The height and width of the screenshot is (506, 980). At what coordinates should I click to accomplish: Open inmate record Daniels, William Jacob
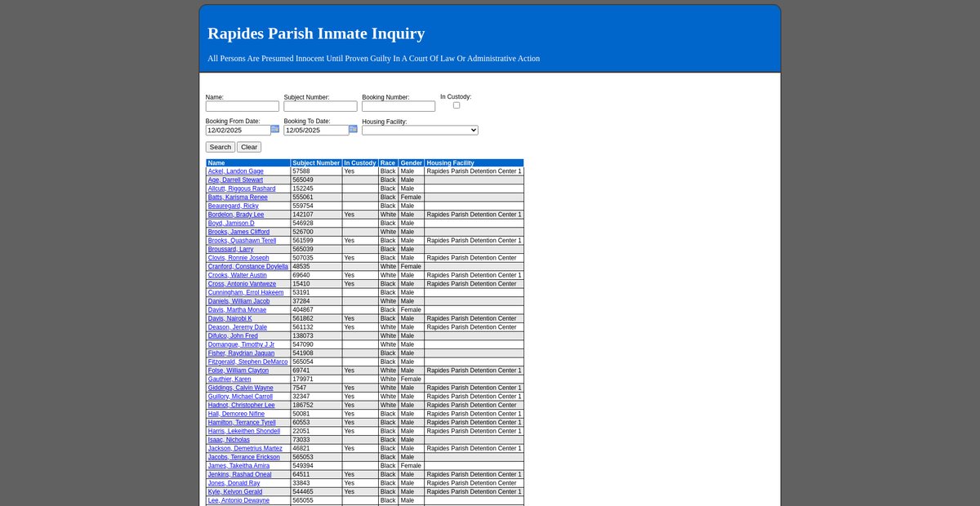[238, 301]
